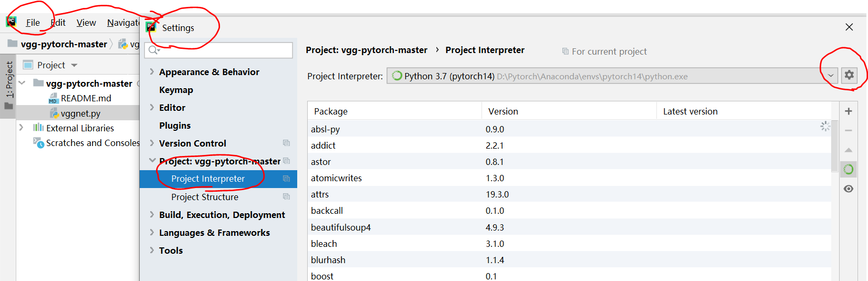Select the absl-py package row

(569, 129)
